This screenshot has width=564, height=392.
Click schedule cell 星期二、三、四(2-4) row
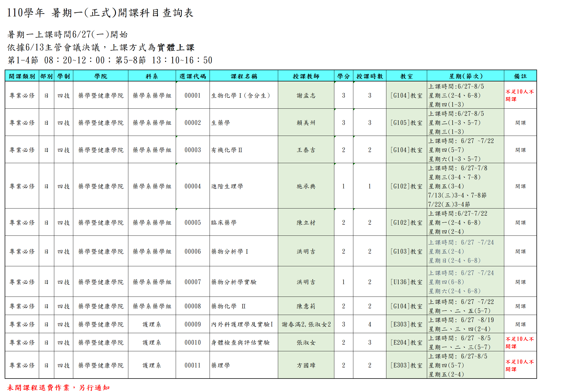click(466, 324)
